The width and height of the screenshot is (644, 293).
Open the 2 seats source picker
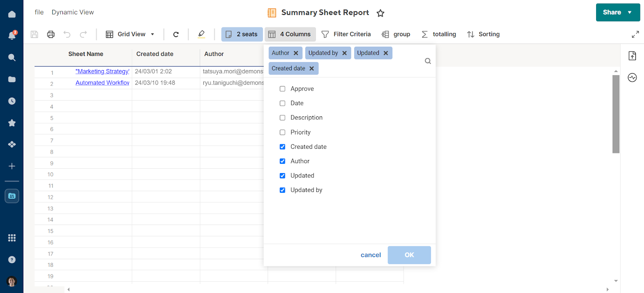pos(242,34)
